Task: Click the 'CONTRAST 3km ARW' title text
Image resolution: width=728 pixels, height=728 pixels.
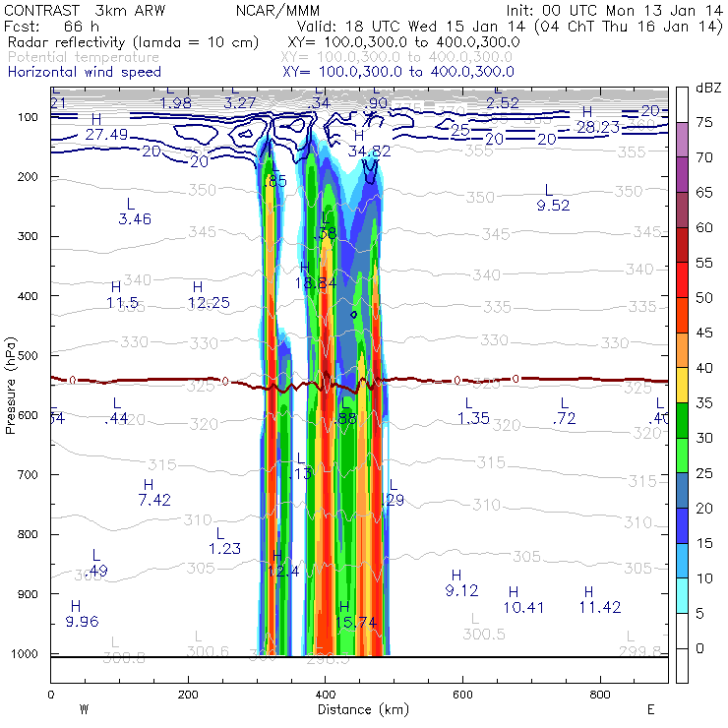Action: click(x=85, y=10)
